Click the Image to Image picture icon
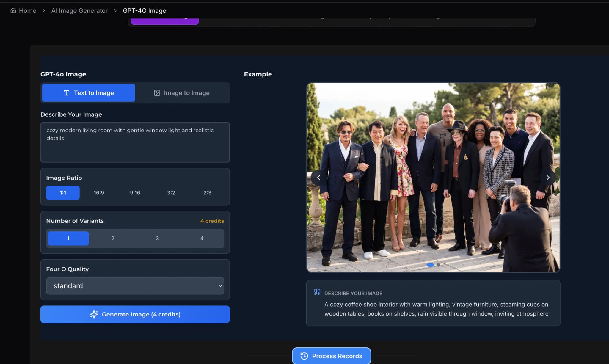609x364 pixels. click(157, 93)
